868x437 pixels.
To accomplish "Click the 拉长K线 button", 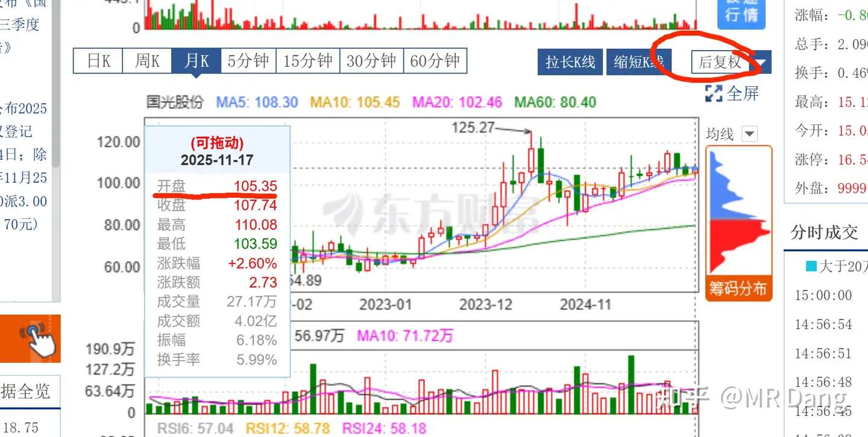I will click(570, 62).
